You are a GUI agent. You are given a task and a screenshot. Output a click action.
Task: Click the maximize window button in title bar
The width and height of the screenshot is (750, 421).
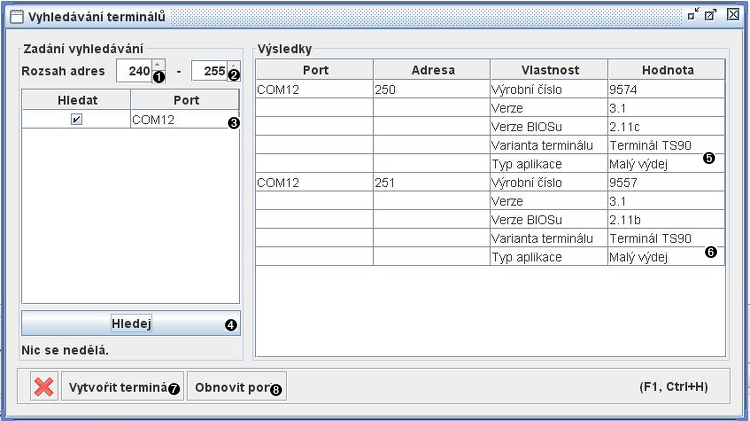click(x=712, y=15)
